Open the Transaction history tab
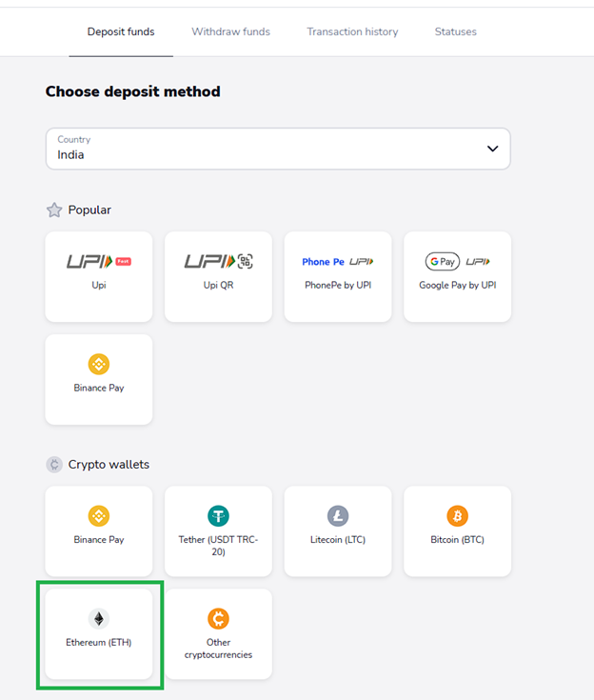The image size is (594, 700). [352, 31]
